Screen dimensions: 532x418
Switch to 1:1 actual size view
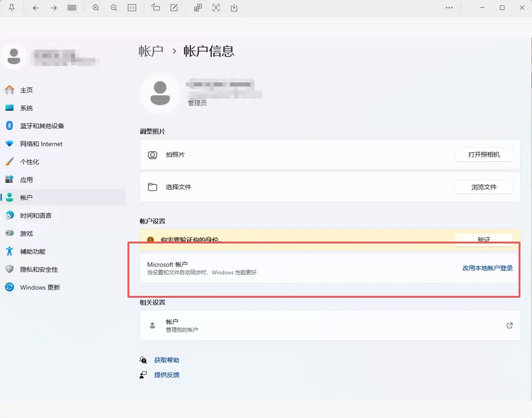point(132,8)
